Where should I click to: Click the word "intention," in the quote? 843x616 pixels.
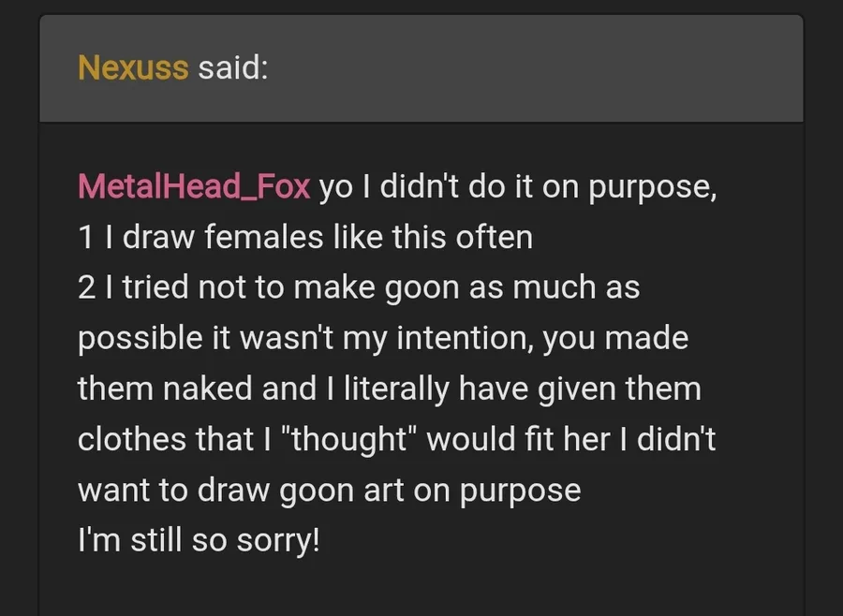coord(465,339)
